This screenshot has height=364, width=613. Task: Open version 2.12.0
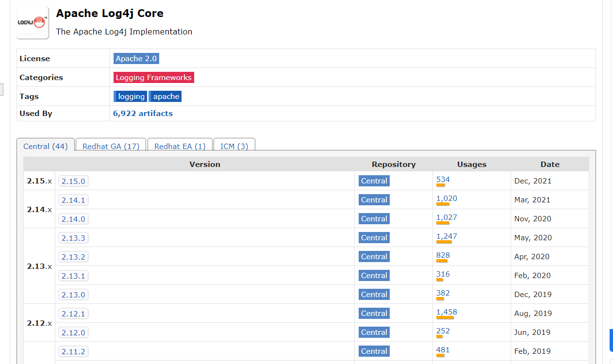point(73,332)
